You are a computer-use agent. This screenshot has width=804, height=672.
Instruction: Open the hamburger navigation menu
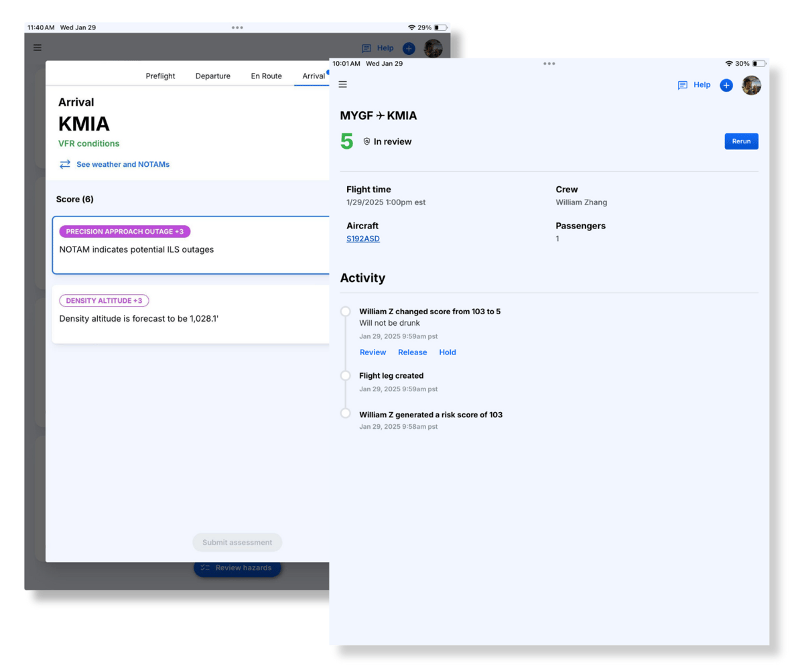pyautogui.click(x=342, y=84)
